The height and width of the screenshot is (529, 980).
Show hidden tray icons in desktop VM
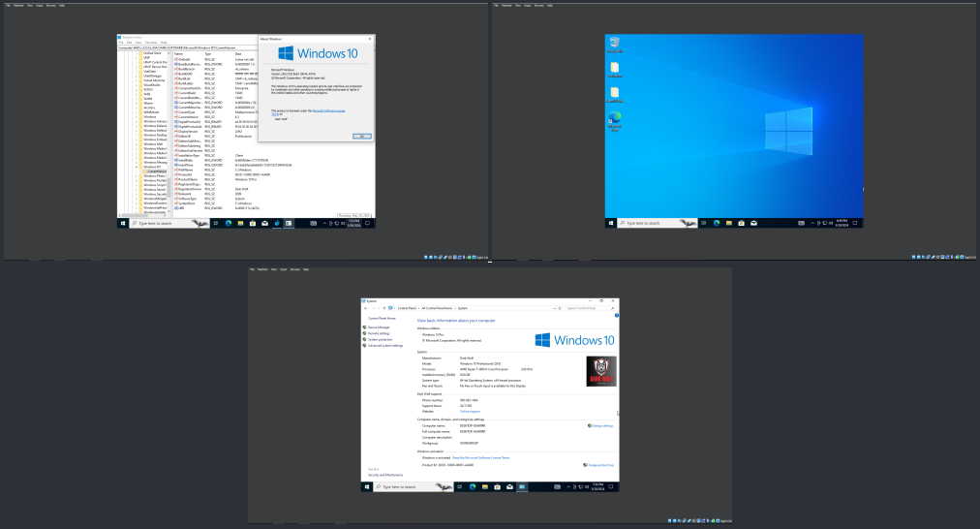(x=812, y=223)
